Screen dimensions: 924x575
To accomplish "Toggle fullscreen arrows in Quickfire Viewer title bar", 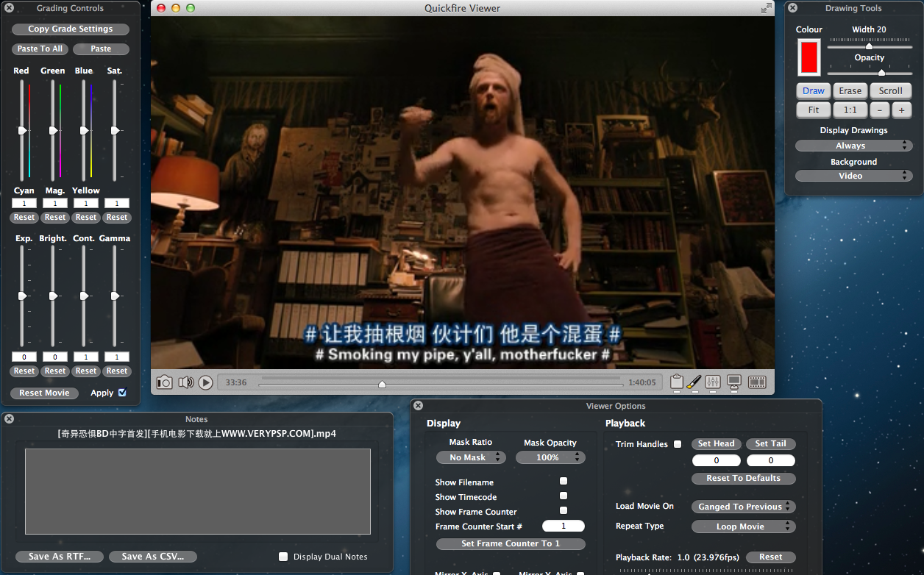I will pyautogui.click(x=766, y=8).
